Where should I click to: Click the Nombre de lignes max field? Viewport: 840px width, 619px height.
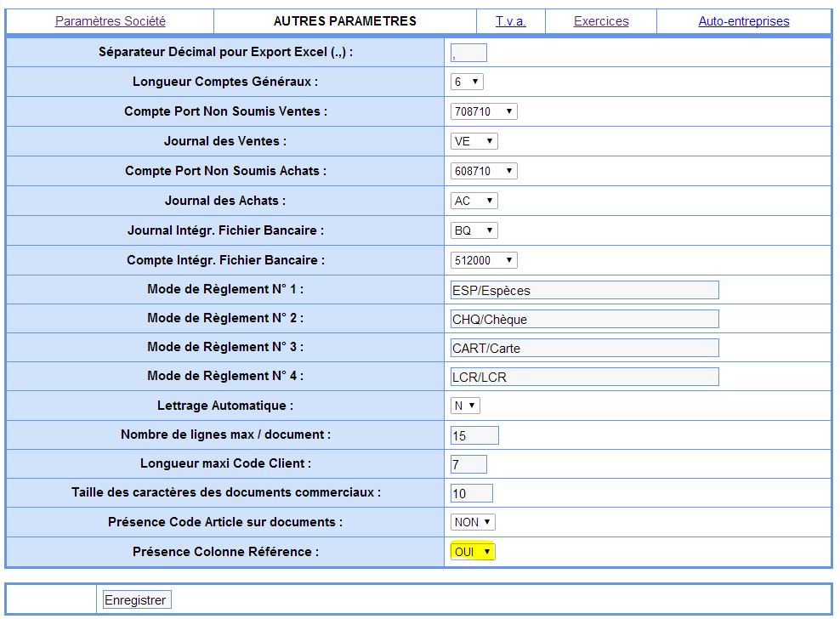[x=474, y=436]
